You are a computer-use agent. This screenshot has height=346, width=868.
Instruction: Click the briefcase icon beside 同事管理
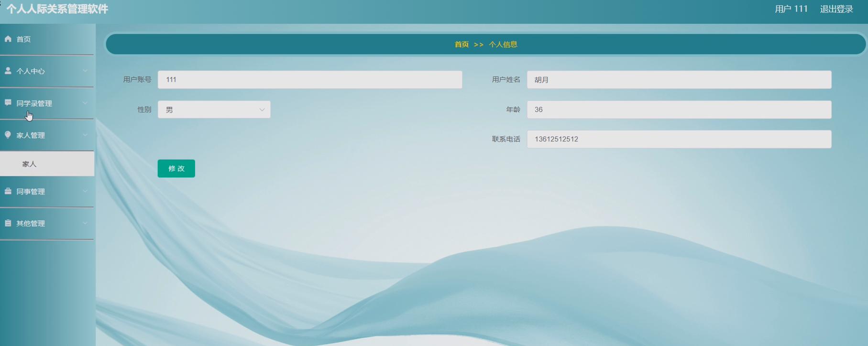(x=8, y=191)
